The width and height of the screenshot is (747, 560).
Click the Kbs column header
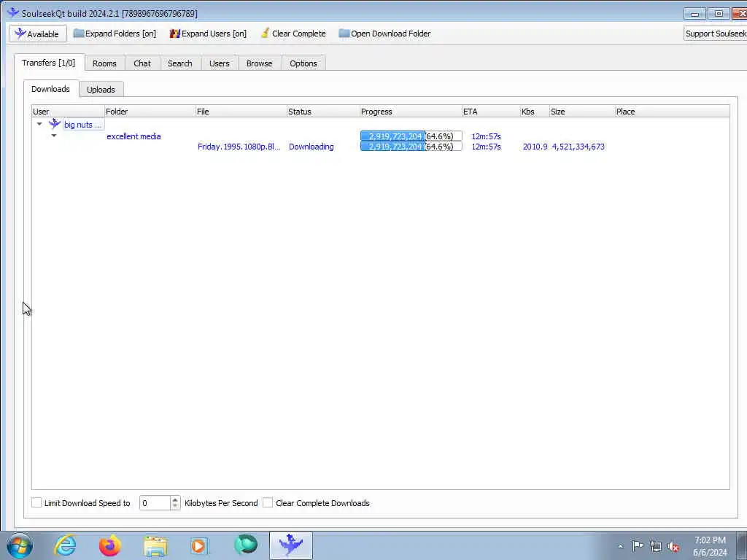point(535,112)
